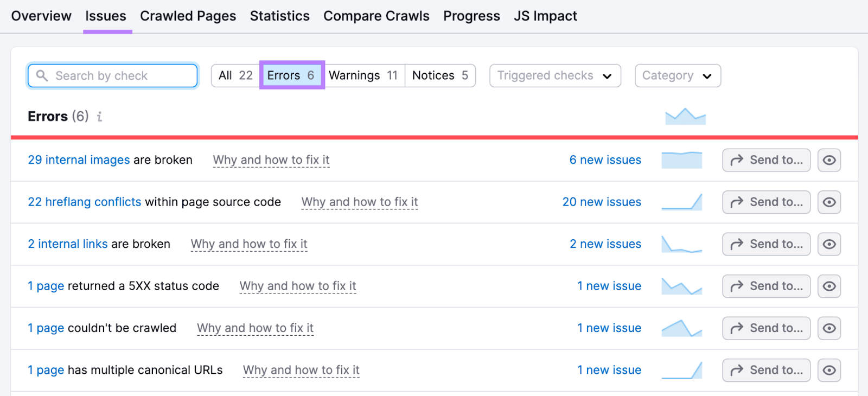
Task: Click the chevron on the Category filter
Action: (707, 76)
